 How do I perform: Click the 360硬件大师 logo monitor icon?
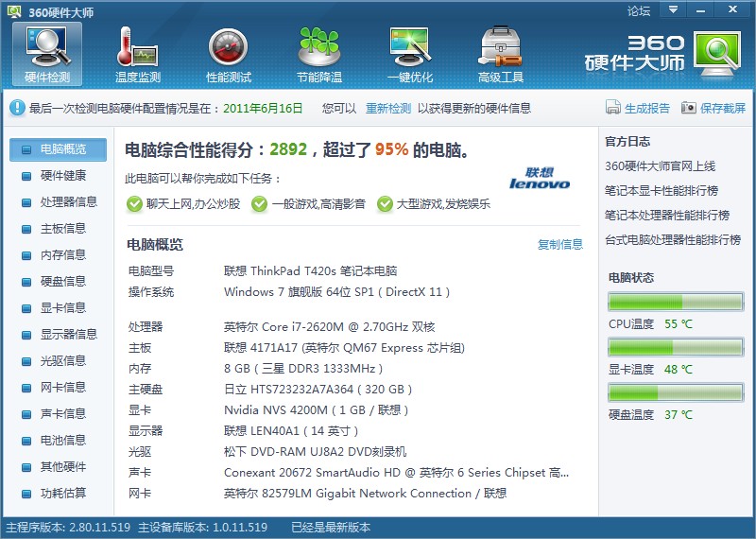click(717, 53)
